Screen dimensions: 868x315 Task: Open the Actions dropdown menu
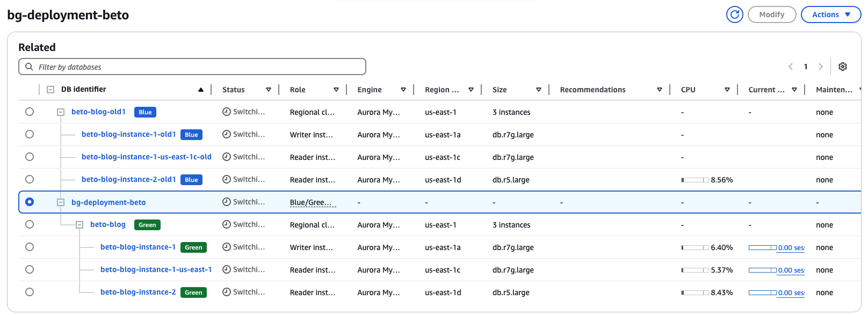pos(830,14)
